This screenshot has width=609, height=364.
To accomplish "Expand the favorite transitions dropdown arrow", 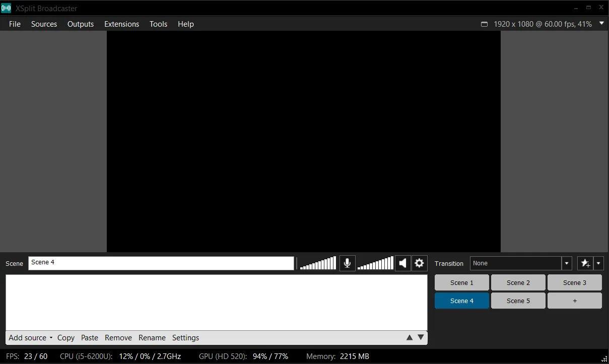I will point(598,263).
